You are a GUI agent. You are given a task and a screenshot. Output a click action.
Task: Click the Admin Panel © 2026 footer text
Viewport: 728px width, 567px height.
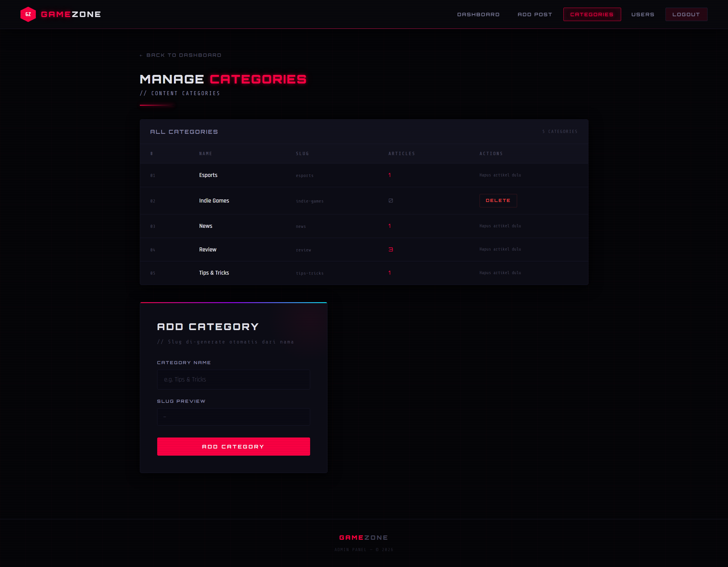[364, 550]
